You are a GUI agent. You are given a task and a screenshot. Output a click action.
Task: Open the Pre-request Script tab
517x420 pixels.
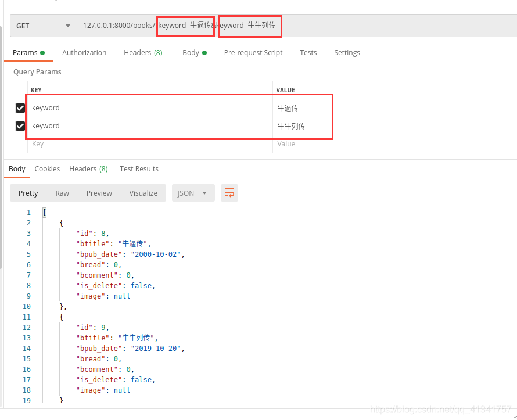point(253,53)
